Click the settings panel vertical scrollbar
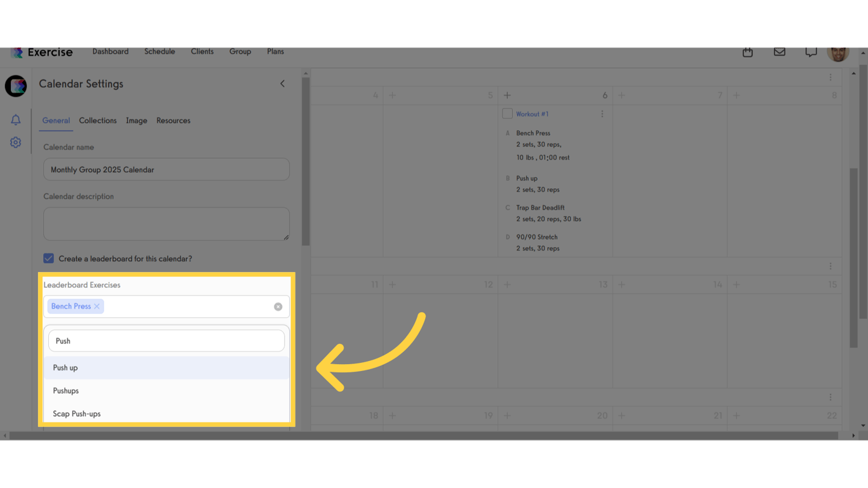 (306, 161)
